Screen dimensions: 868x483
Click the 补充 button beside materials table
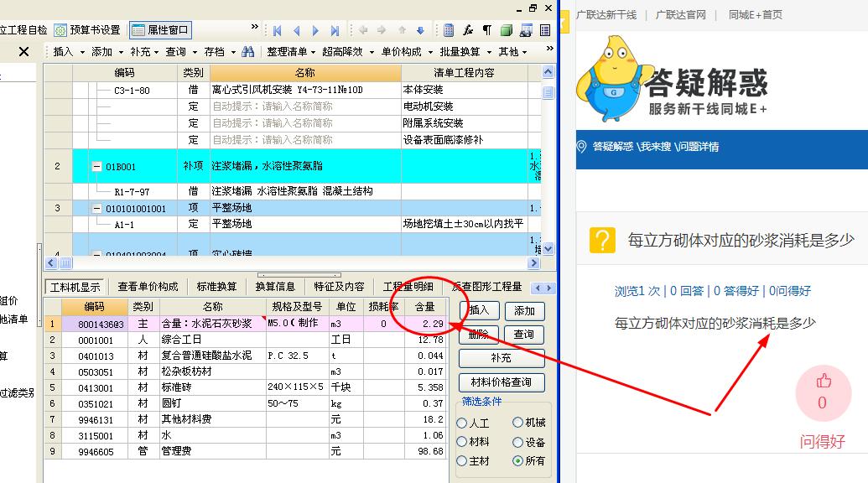coord(502,359)
